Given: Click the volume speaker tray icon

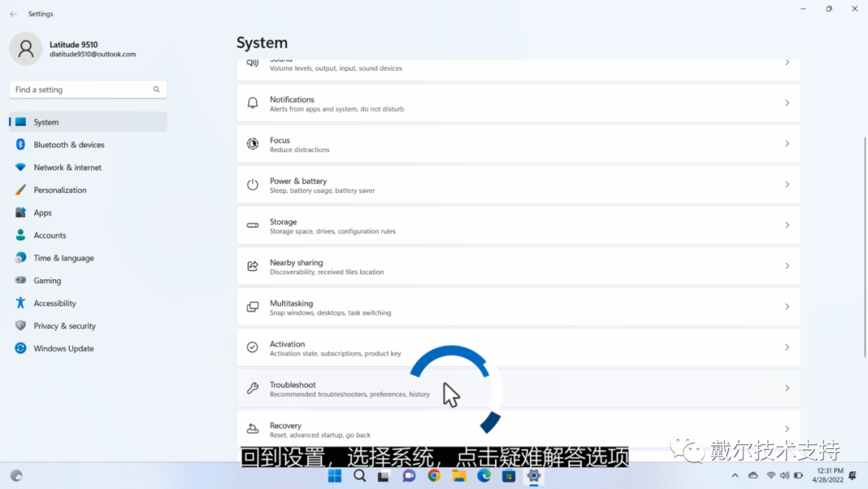Looking at the screenshot, I should tap(784, 475).
